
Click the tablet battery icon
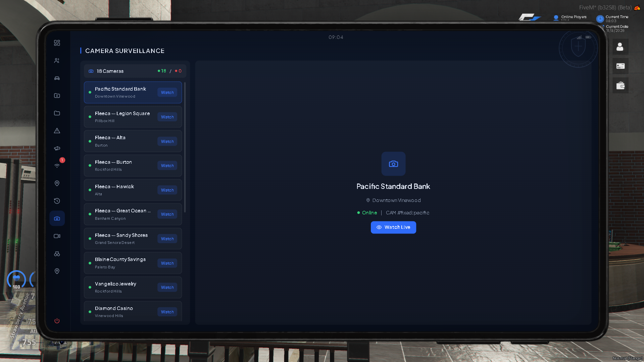click(x=588, y=37)
